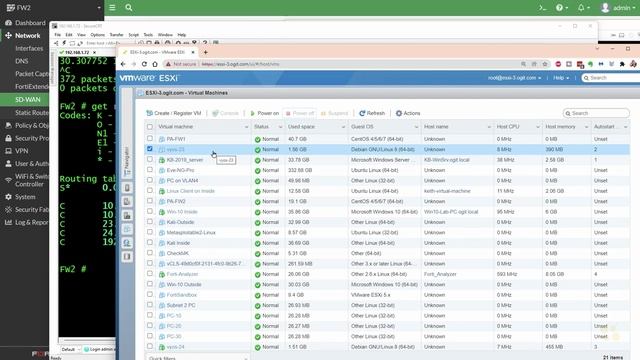The image size is (640, 360).
Task: Check the Eve-NG-Pro row checkbox
Action: pos(150,170)
